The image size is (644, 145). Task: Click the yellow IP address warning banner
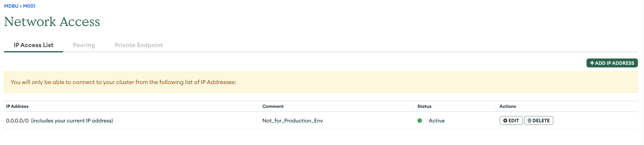point(321,82)
